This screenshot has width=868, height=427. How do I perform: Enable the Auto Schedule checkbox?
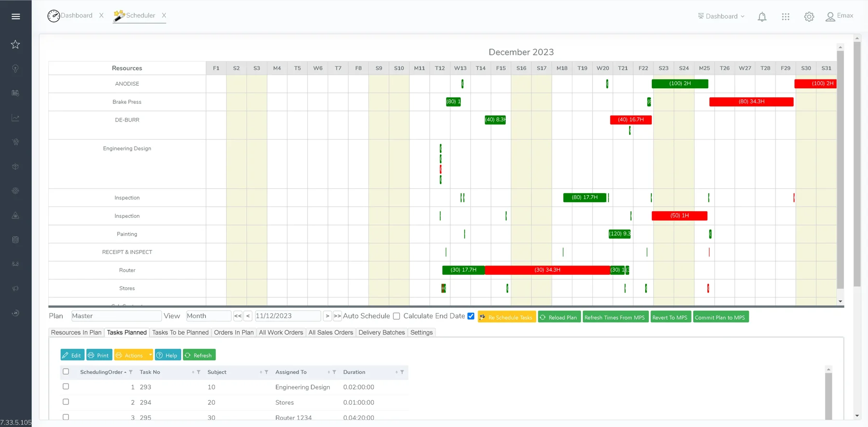tap(396, 316)
